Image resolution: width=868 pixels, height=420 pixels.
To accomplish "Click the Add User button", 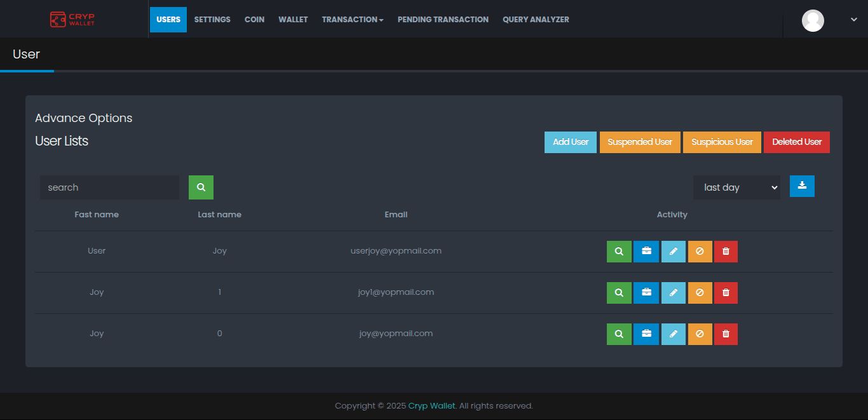I will point(570,142).
